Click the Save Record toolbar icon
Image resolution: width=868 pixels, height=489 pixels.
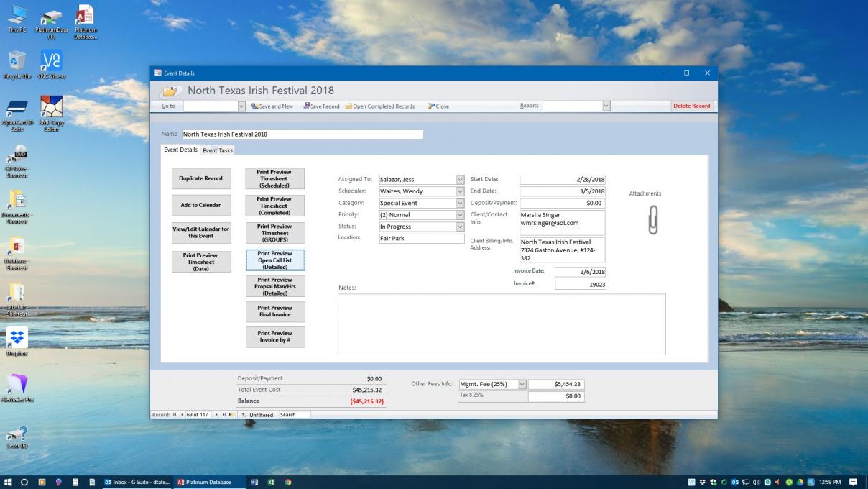320,106
